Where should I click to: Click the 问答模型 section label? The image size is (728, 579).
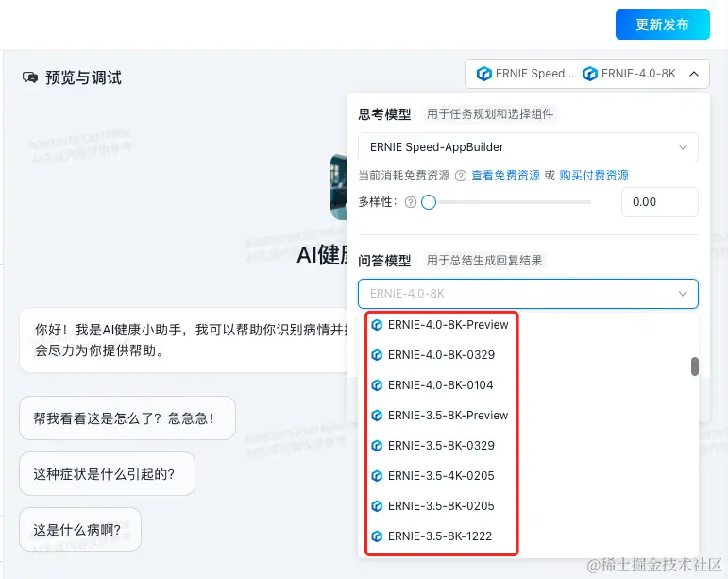click(x=384, y=261)
